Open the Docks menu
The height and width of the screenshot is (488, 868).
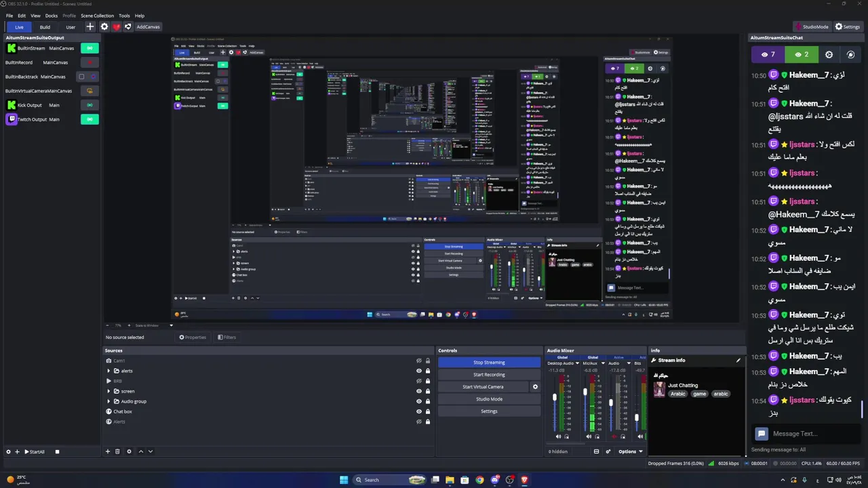pos(52,16)
